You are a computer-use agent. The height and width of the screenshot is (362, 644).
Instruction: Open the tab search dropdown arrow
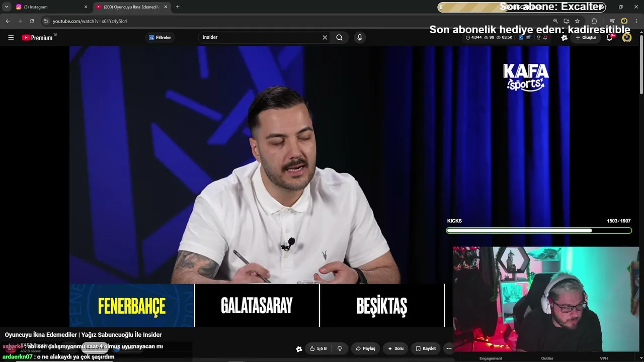(7, 7)
